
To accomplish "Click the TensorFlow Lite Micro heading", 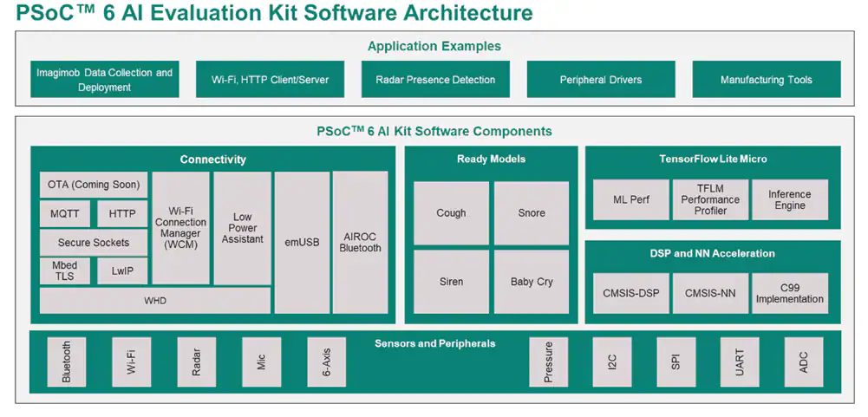I will pyautogui.click(x=713, y=159).
